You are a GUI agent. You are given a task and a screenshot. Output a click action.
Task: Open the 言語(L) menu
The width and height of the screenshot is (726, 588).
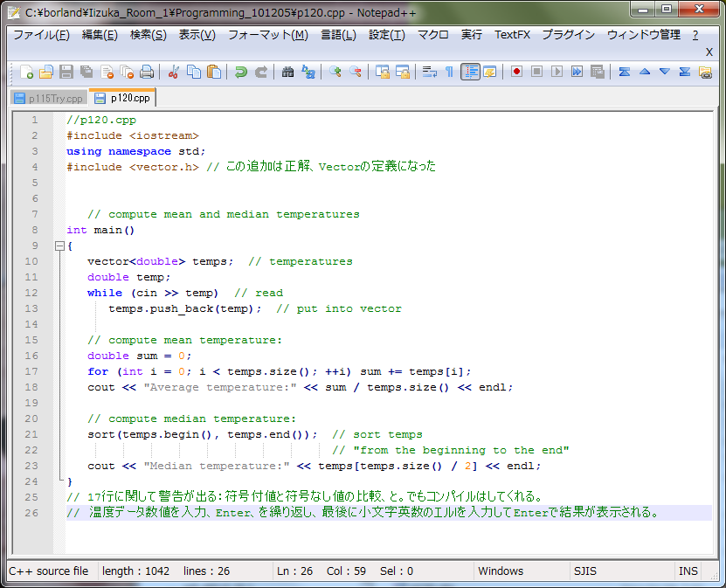pos(338,35)
